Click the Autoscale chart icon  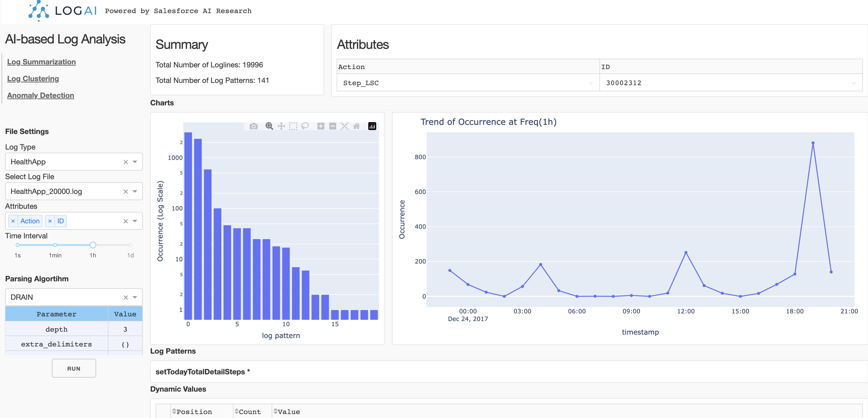344,126
